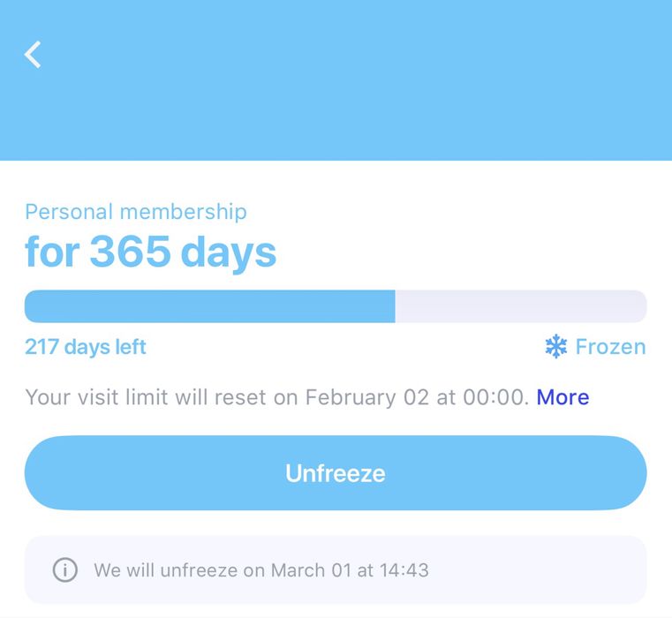Click the Personal membership label
This screenshot has width=672, height=618.
pyautogui.click(x=136, y=212)
